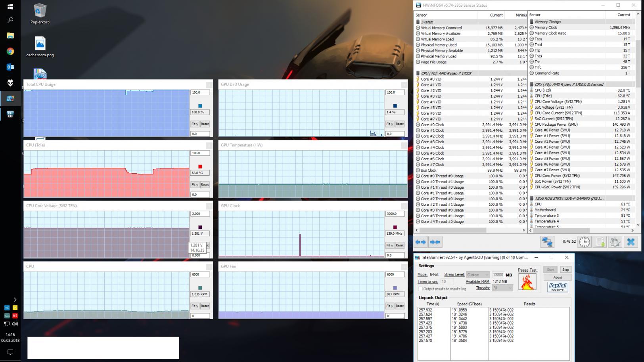Image resolution: width=644 pixels, height=362 pixels.
Task: Select the cachemem.png file on the desktop
Action: tap(40, 46)
